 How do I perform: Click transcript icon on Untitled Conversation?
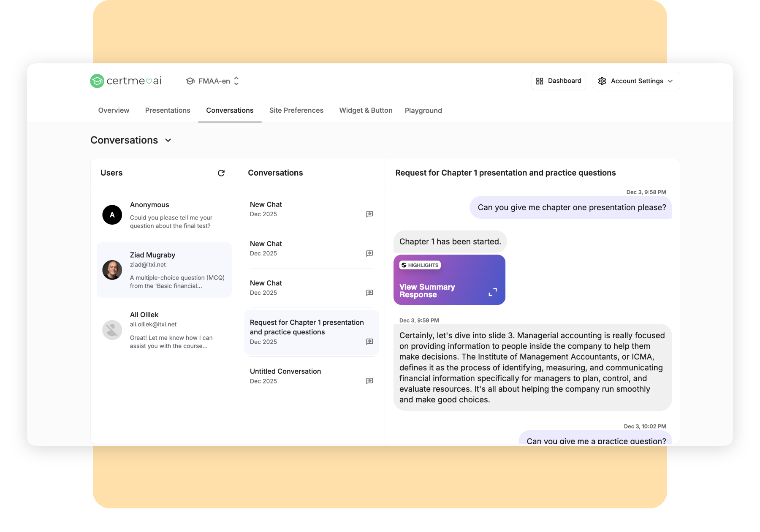(369, 381)
